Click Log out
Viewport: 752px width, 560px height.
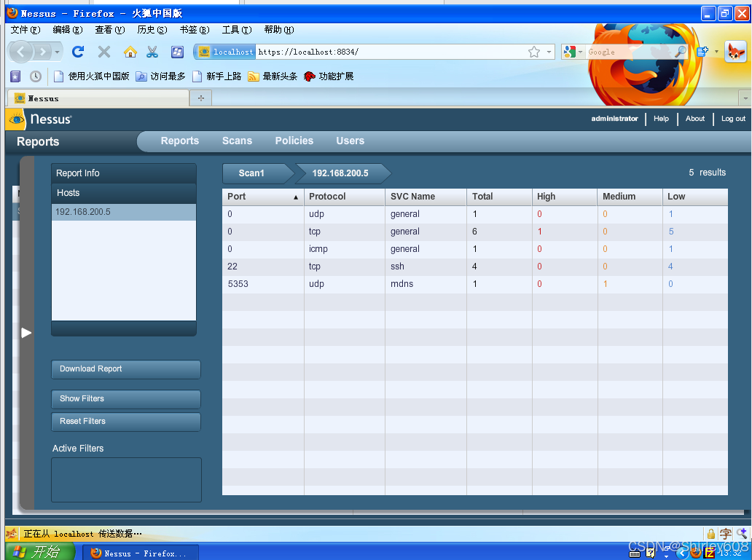click(x=733, y=119)
